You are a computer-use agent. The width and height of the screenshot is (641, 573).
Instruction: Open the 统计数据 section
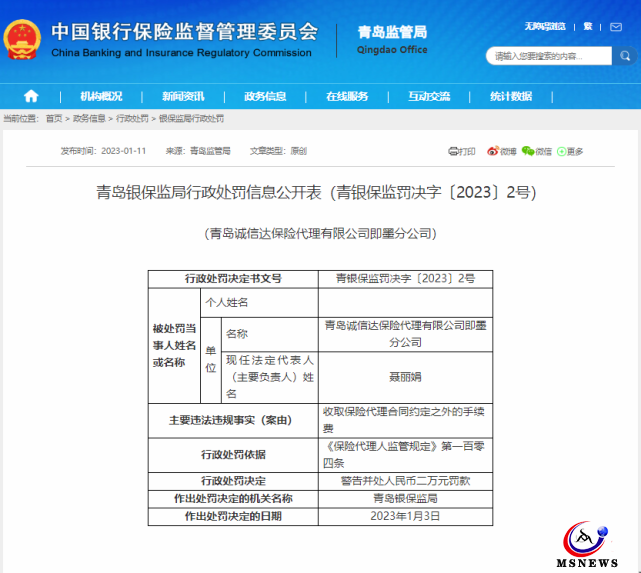511,96
